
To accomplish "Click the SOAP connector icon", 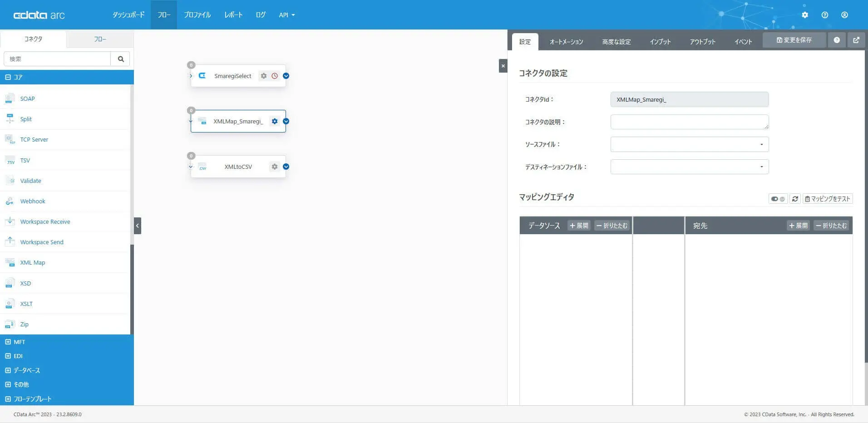I will point(10,98).
